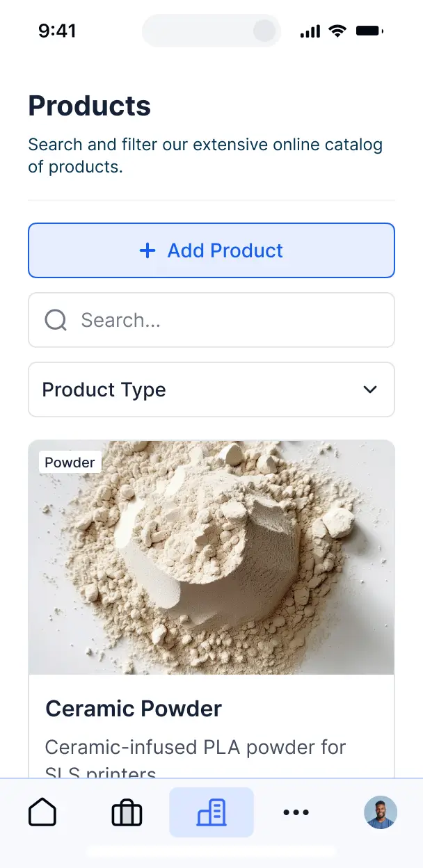The image size is (423, 868).
Task: Open the More menu in the navigation bar
Action: click(296, 812)
